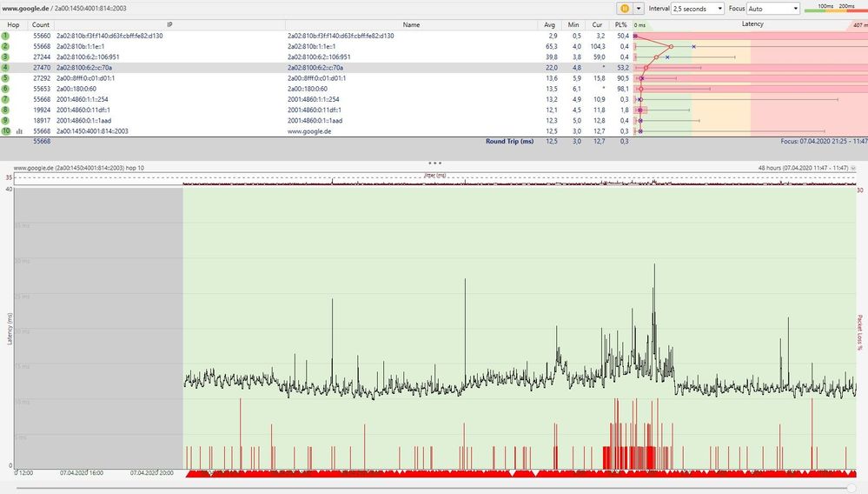Sort by the PL% column header

point(620,24)
